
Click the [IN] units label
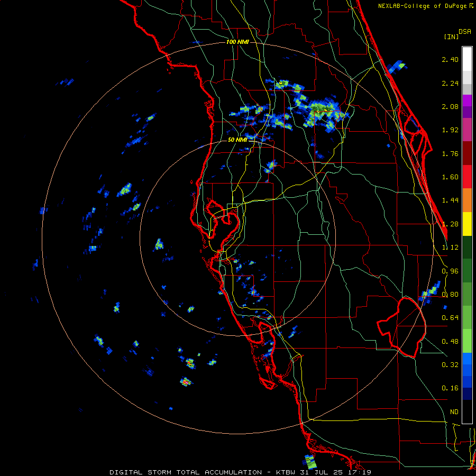click(451, 36)
